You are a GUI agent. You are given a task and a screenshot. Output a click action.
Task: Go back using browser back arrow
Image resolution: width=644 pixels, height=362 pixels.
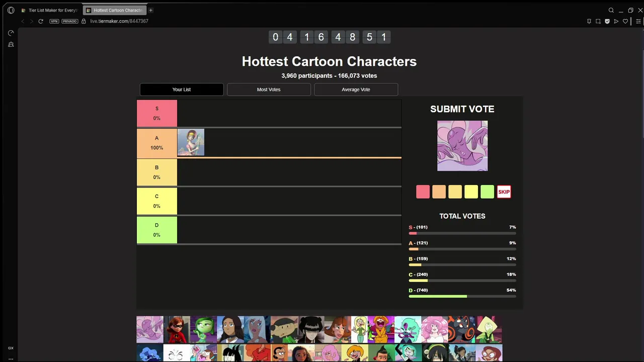click(23, 21)
